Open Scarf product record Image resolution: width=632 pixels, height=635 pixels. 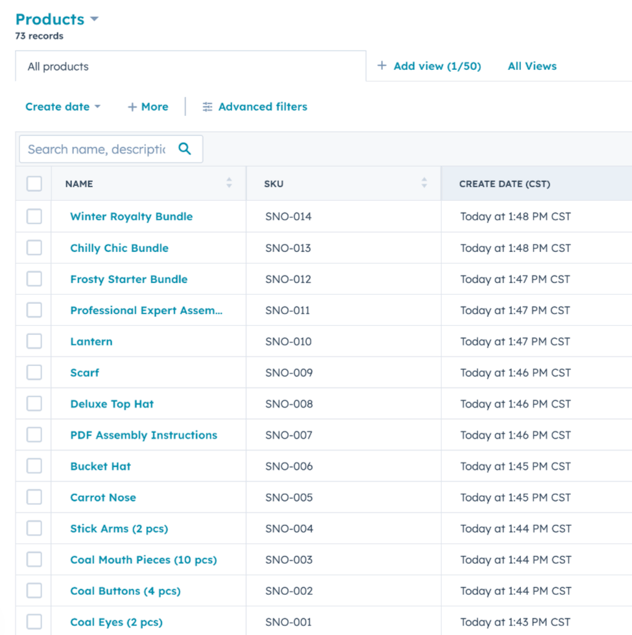point(84,373)
